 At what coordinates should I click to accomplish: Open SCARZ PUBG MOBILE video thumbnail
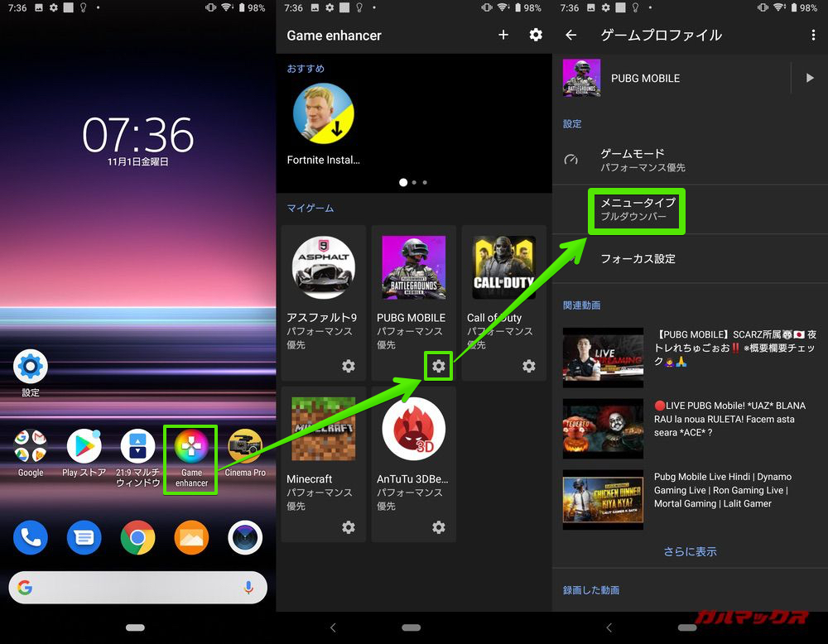603,358
